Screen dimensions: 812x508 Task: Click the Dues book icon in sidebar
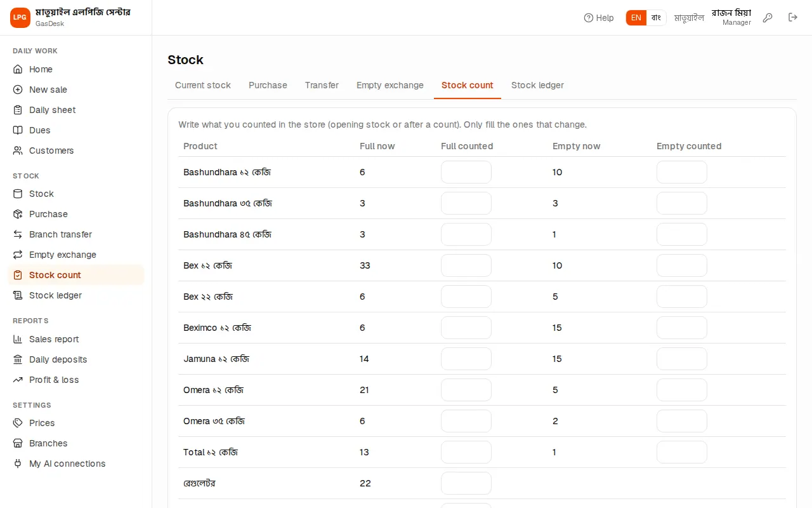[18, 130]
